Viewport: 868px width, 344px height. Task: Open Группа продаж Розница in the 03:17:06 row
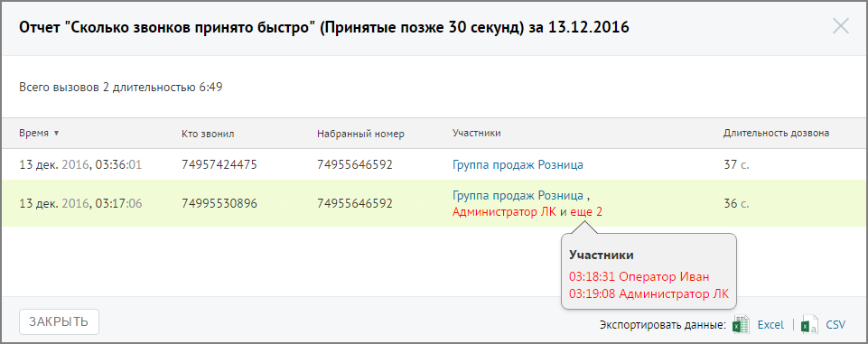pyautogui.click(x=518, y=196)
